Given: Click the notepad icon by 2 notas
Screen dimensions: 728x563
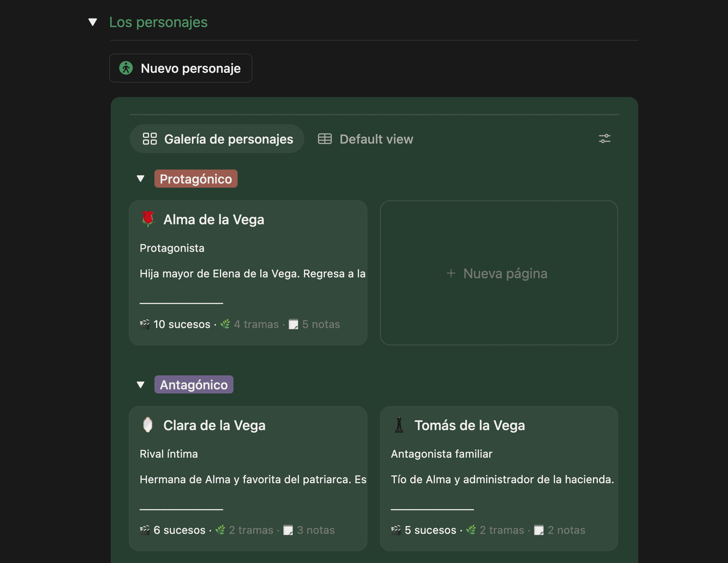Looking at the screenshot, I should pos(539,530).
